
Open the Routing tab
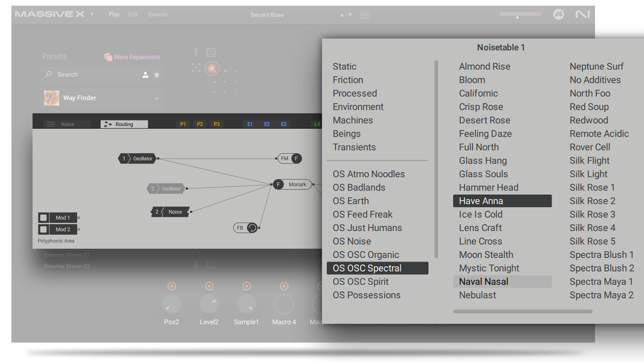pos(124,124)
